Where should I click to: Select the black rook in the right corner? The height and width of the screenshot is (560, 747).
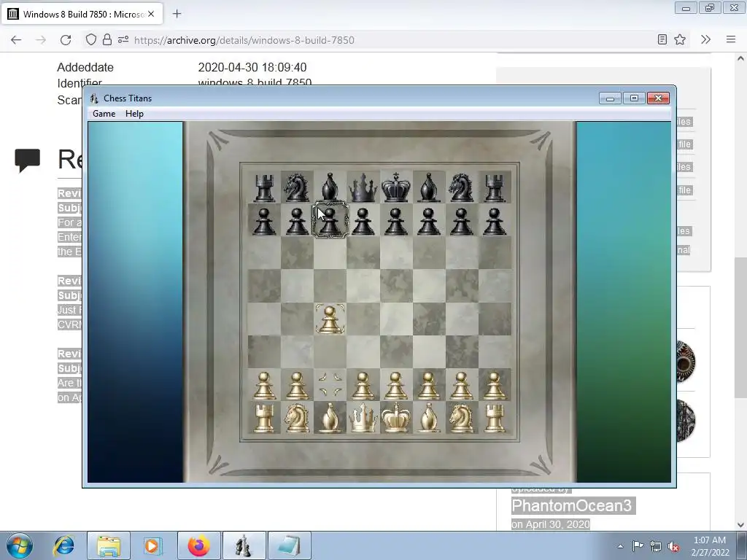[x=494, y=187]
